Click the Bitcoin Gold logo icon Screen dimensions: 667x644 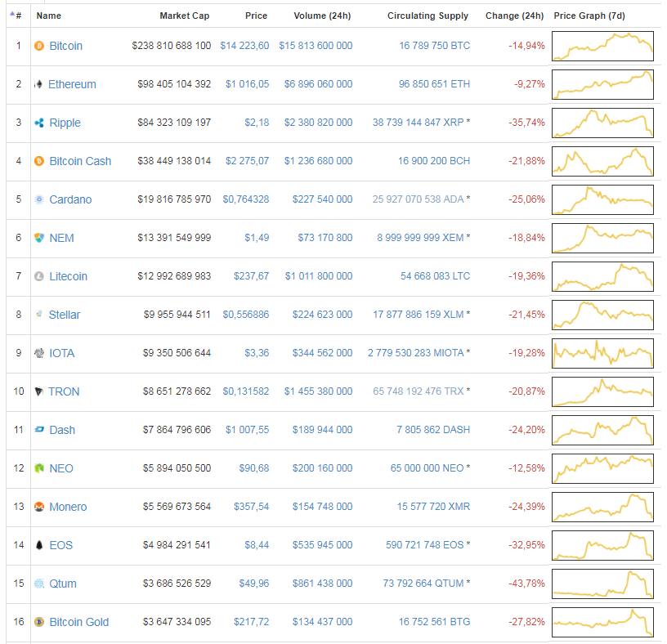[39, 622]
